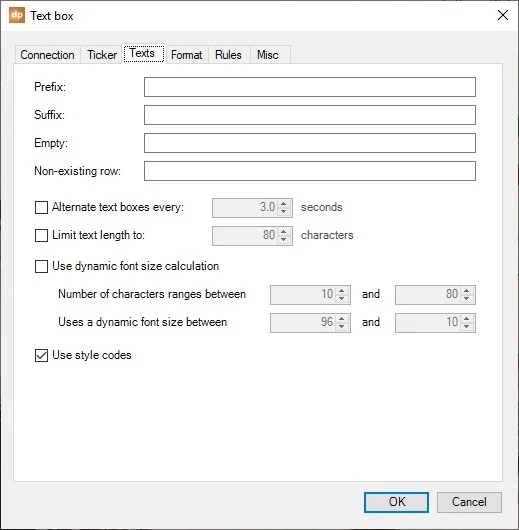
Task: Switch to the Connection tab
Action: pos(47,55)
